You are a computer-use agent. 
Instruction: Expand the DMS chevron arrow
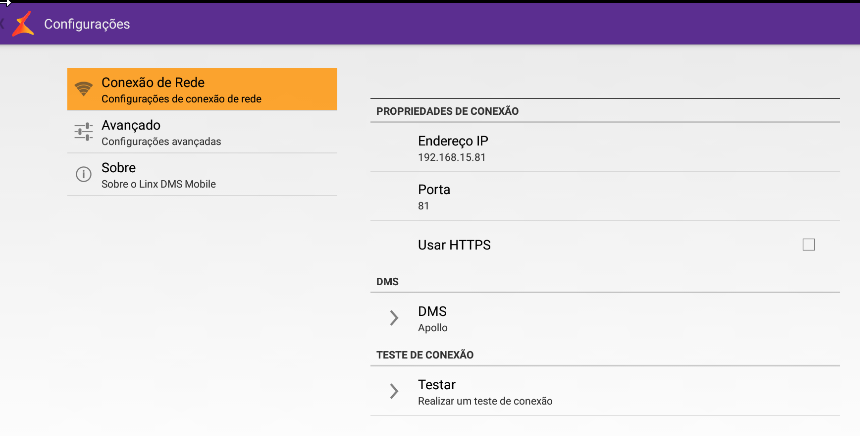[394, 318]
